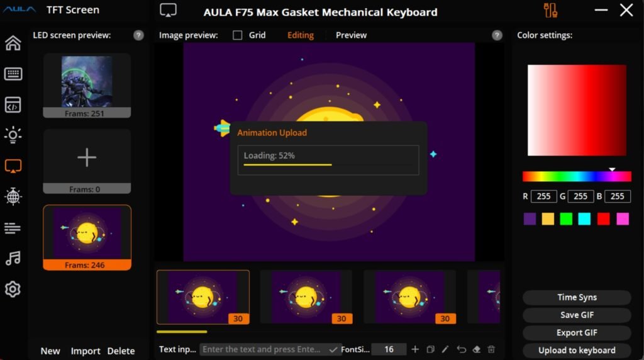
Task: Select the red color swatch
Action: (x=603, y=218)
